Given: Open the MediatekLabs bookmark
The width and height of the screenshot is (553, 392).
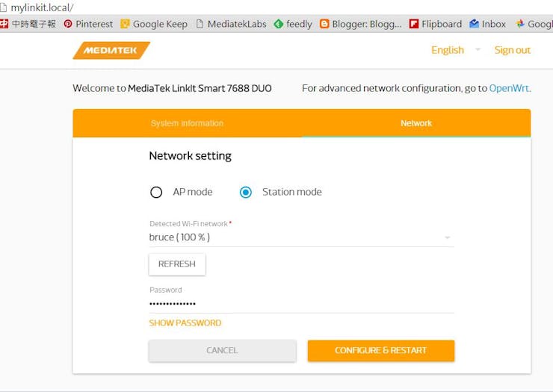Looking at the screenshot, I should 231,24.
